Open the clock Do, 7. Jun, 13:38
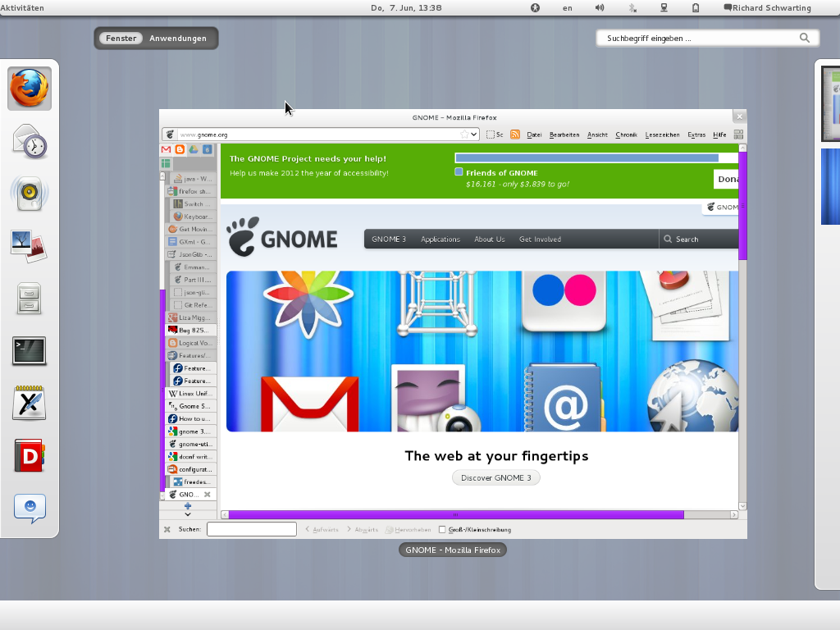The height and width of the screenshot is (630, 840). coord(406,7)
